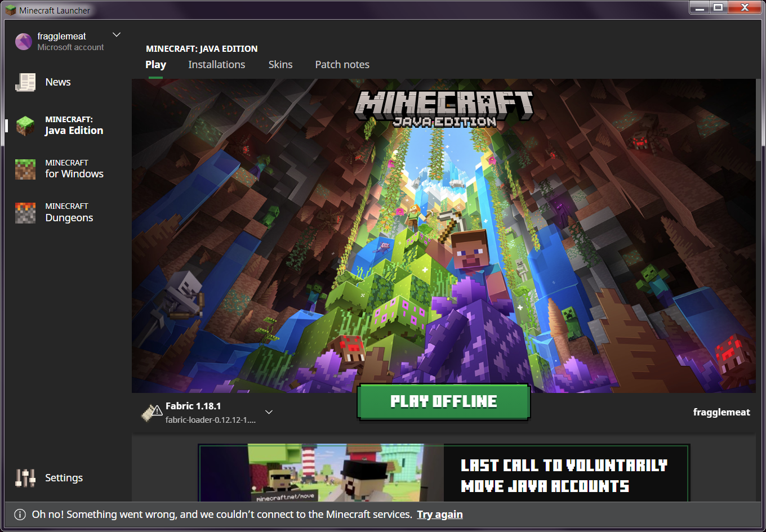Image resolution: width=766 pixels, height=532 pixels.
Task: Open News via its newspaper icon
Action: point(25,82)
